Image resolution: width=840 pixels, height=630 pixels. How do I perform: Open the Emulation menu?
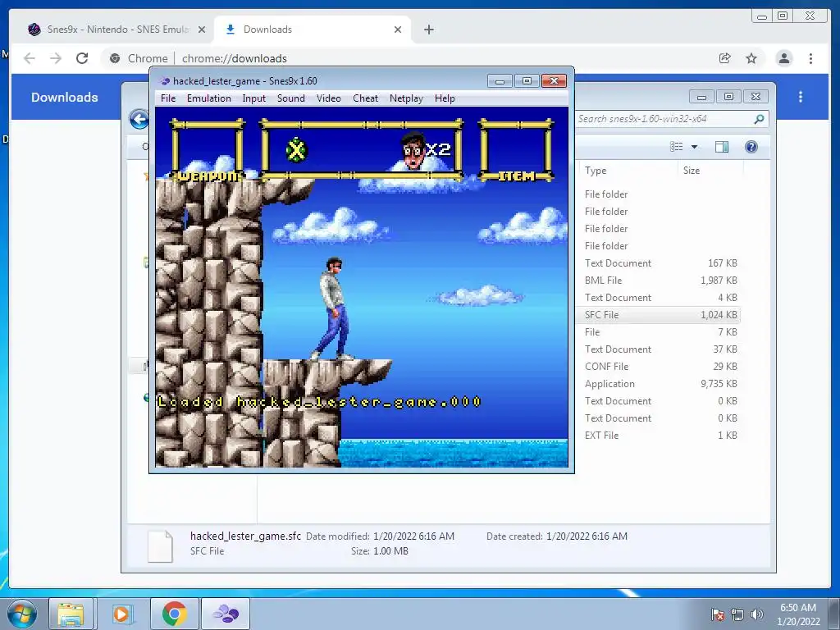tap(208, 98)
